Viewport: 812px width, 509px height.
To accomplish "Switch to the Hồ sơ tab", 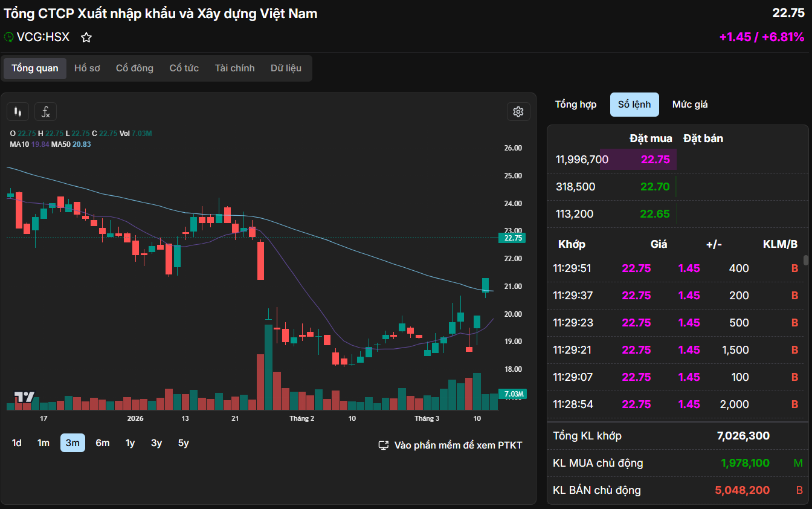I will pyautogui.click(x=87, y=68).
